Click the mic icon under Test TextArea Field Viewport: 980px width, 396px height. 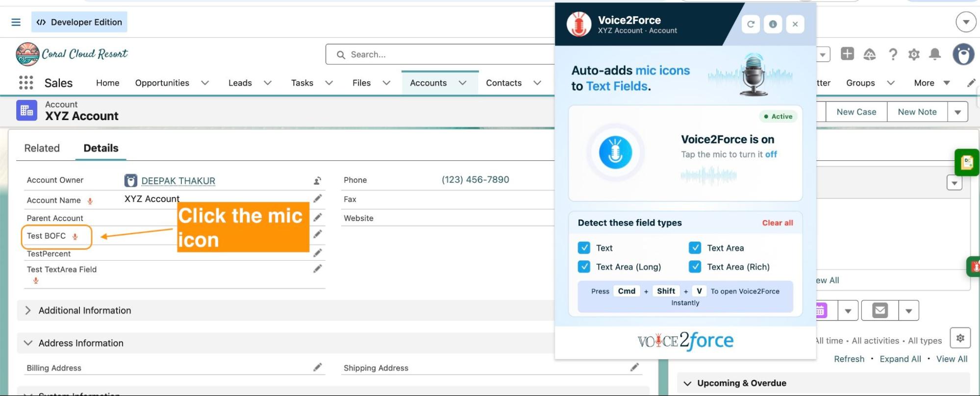[36, 281]
